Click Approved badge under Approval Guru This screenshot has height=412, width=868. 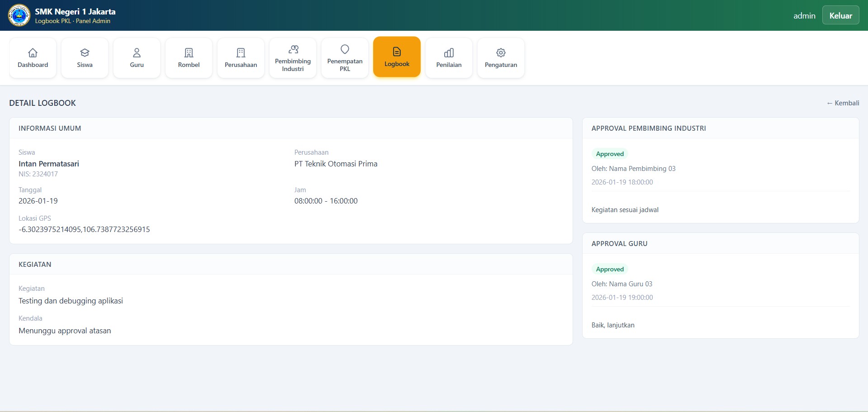[x=610, y=269]
